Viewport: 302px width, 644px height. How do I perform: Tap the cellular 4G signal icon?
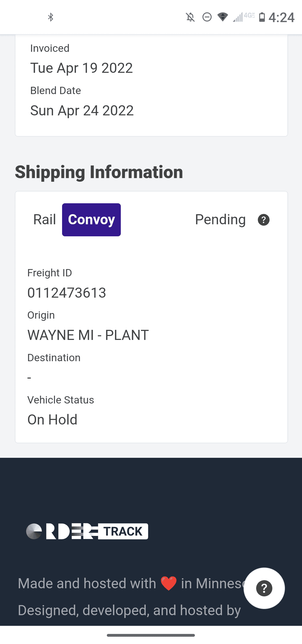pos(244,17)
